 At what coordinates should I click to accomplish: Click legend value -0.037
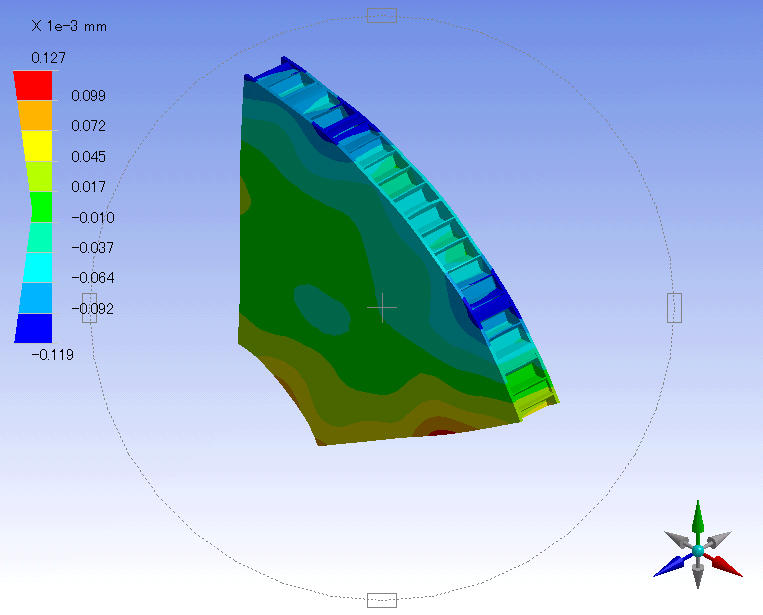pos(93,248)
